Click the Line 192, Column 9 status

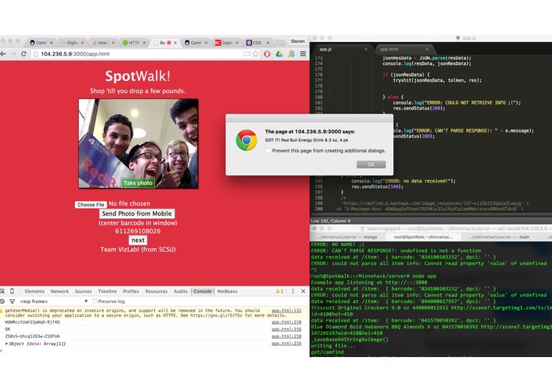pos(330,221)
